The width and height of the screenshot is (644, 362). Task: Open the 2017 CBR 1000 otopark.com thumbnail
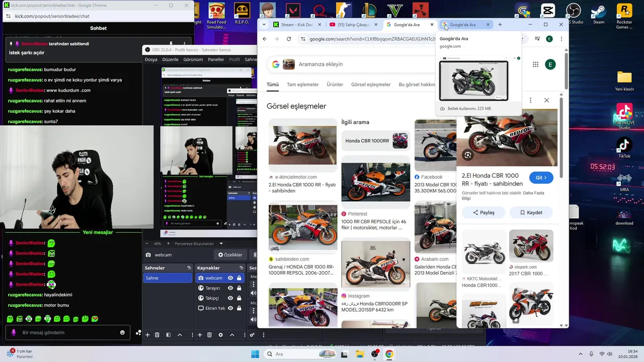pos(531,245)
